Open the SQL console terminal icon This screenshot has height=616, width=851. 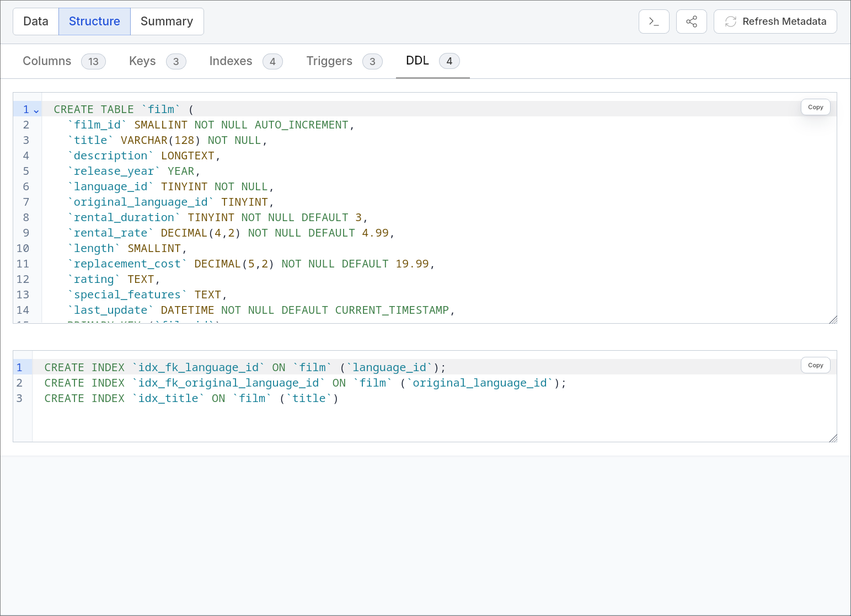click(654, 22)
